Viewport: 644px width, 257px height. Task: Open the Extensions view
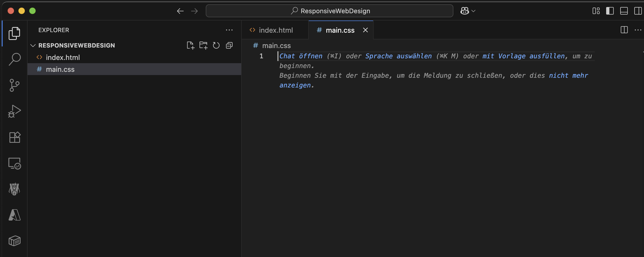coord(15,137)
